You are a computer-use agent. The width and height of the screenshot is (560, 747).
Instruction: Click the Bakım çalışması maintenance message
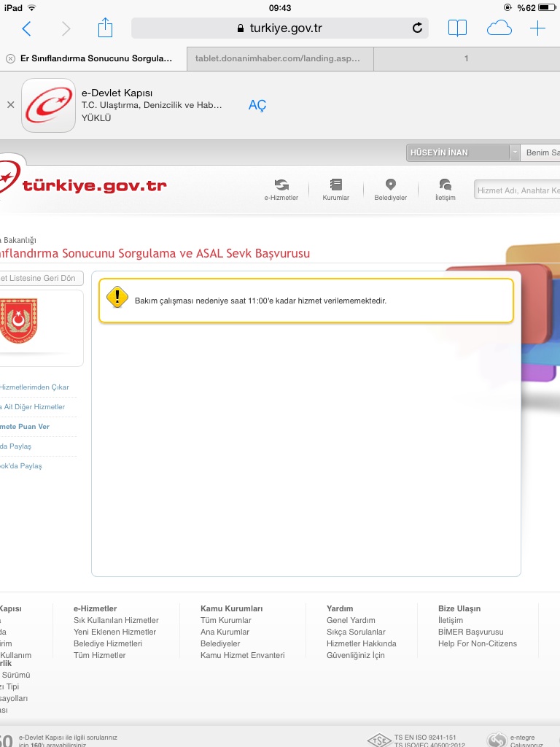[260, 301]
